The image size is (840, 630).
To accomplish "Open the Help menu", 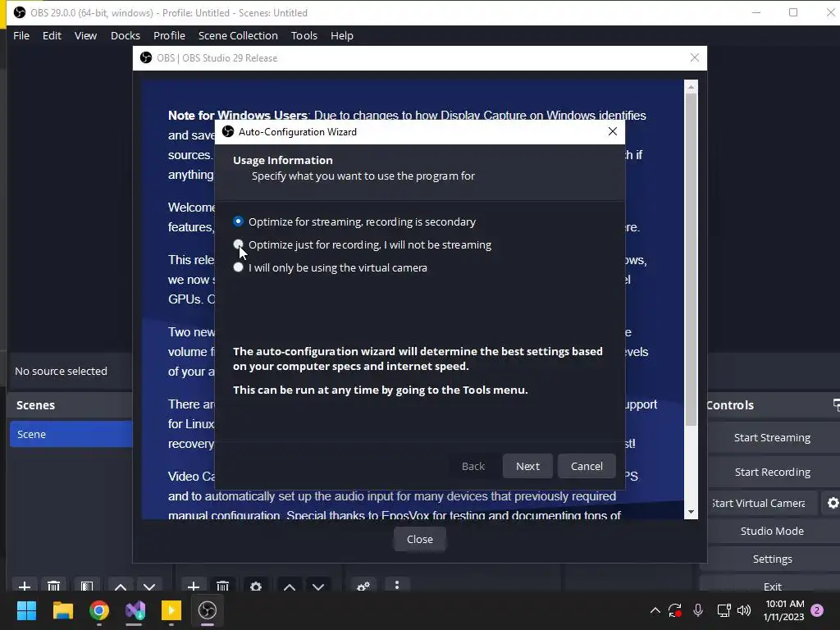I will tap(342, 35).
